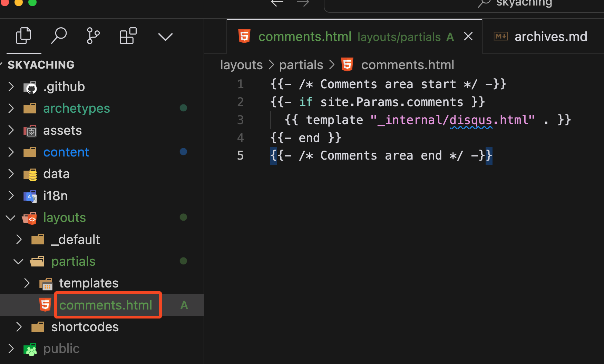Close the comments.html tab
This screenshot has width=604, height=364.
coord(468,37)
